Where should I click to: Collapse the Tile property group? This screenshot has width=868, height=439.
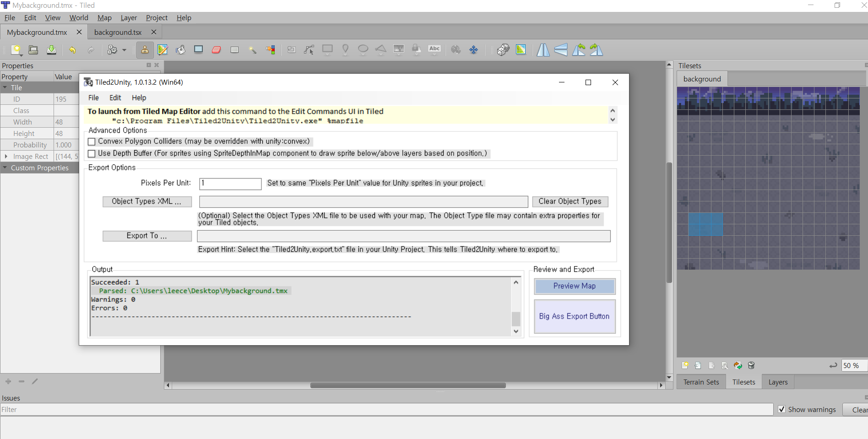5,87
